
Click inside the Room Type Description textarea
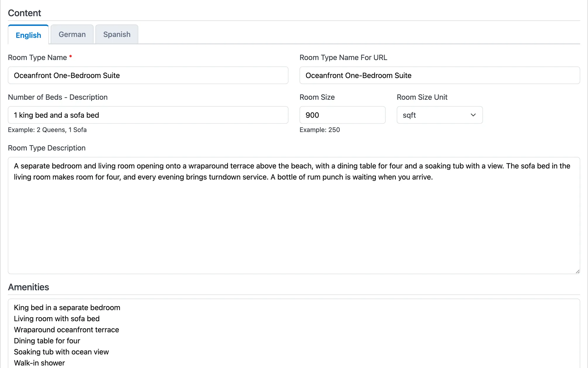[294, 216]
